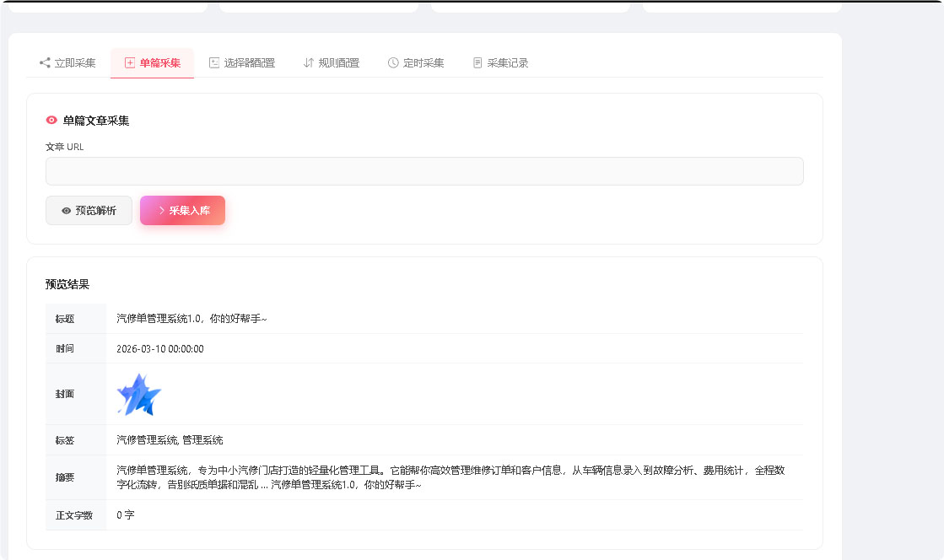944x560 pixels.
Task: Click the 摘要 summary text paragraph
Action: pos(450,477)
